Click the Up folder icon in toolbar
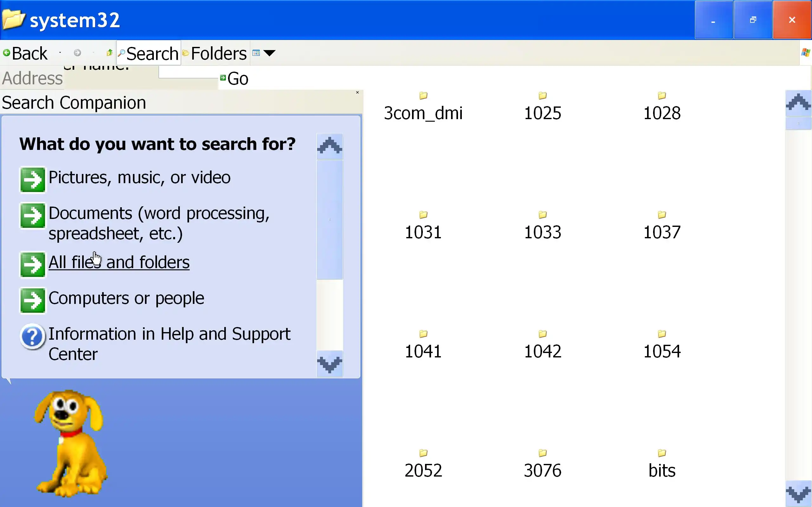This screenshot has width=812, height=507. pos(109,53)
